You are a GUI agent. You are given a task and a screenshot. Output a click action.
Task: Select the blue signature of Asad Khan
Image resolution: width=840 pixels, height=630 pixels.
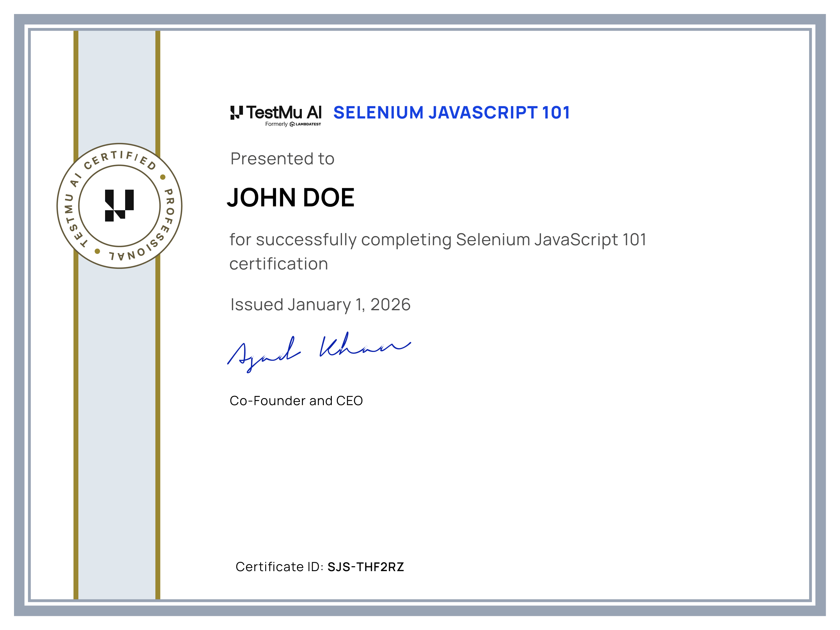coord(319,351)
